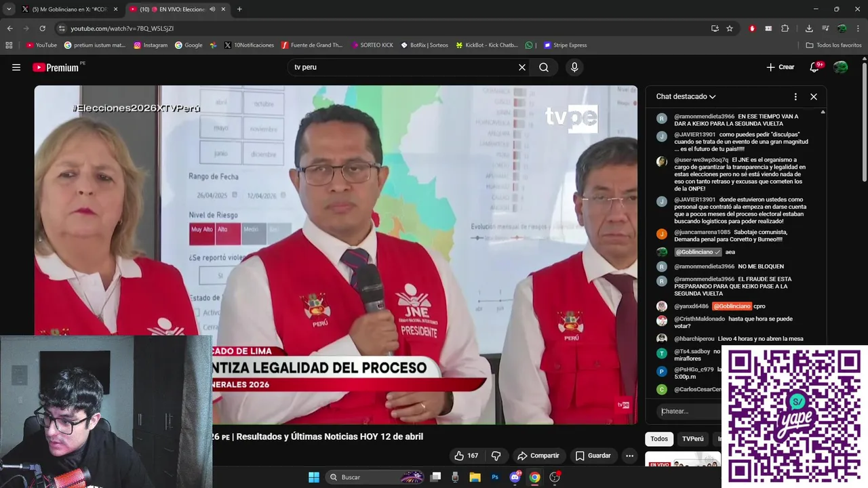Open the WhatsApp bookmark icon
868x488 pixels.
point(529,45)
